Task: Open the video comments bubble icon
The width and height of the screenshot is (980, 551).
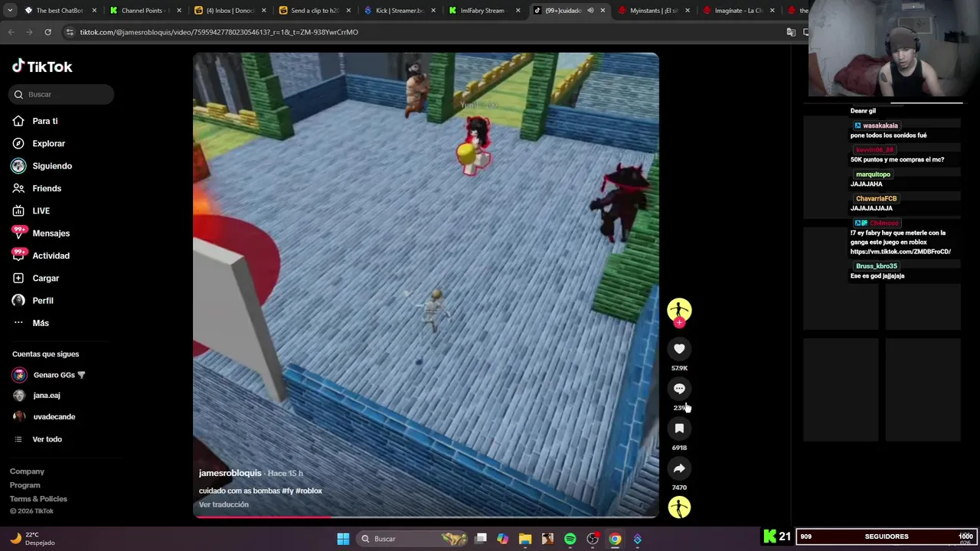Action: [679, 389]
